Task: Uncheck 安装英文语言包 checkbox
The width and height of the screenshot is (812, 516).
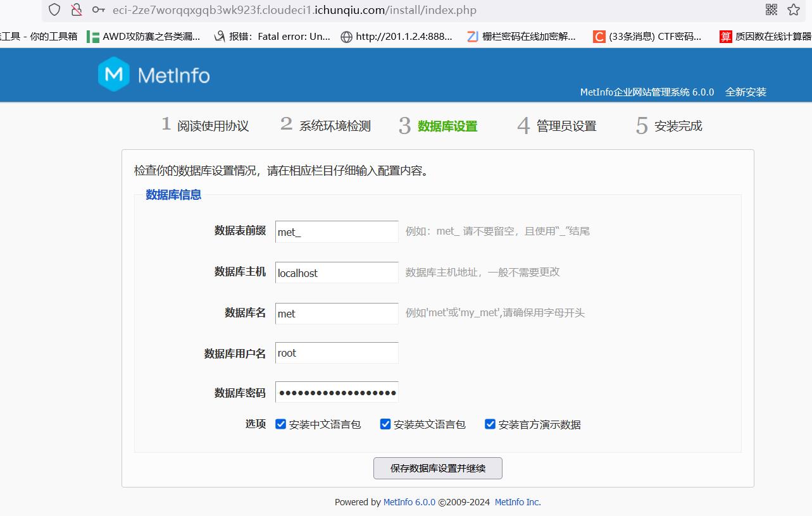Action: tap(385, 424)
